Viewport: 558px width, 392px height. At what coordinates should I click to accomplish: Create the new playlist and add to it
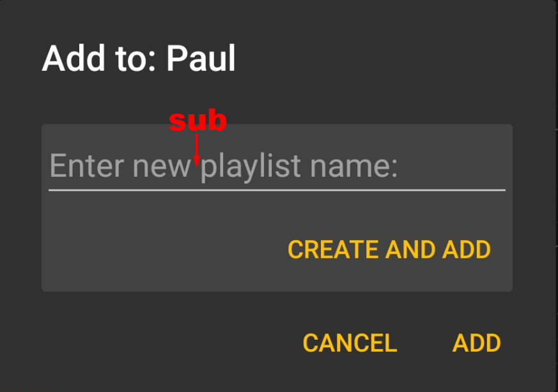click(389, 250)
